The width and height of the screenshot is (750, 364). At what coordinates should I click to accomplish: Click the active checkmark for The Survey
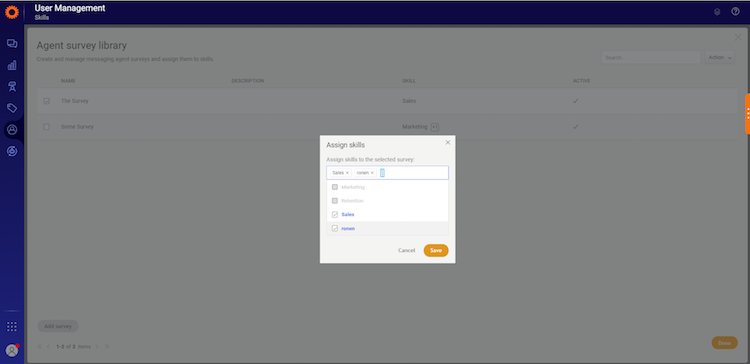point(576,101)
